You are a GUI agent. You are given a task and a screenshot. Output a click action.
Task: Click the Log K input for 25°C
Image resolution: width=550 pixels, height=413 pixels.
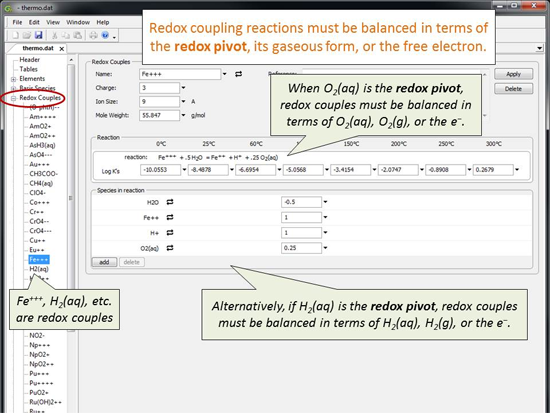[208, 170]
